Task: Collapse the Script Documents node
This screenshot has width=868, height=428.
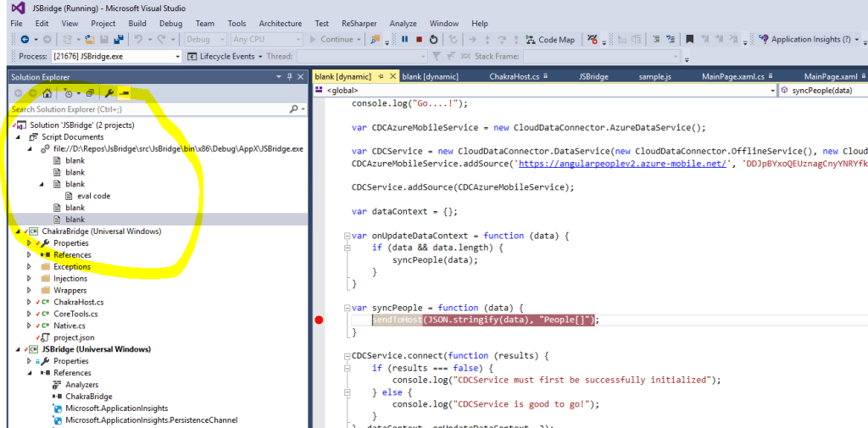Action: tap(19, 136)
